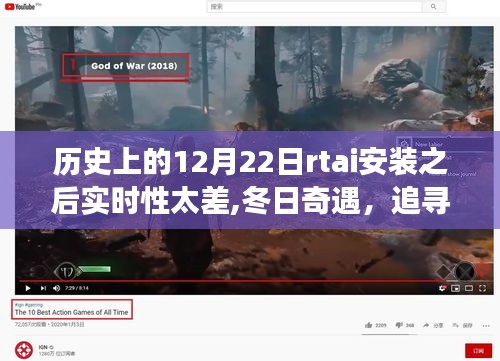Play the video with the play button
This screenshot has width=500, height=361.
(28, 288)
